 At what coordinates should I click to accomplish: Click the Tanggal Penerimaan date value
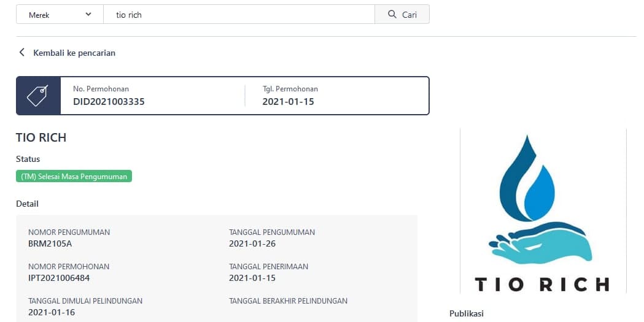[252, 278]
